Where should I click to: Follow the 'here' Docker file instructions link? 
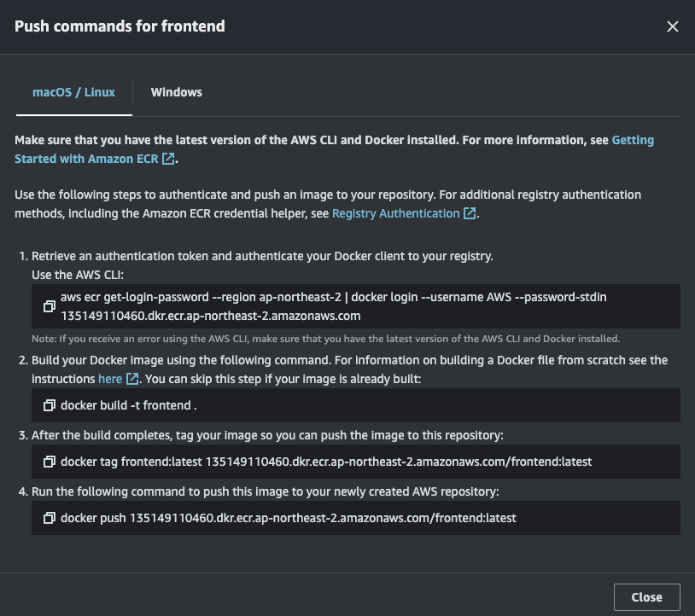109,378
